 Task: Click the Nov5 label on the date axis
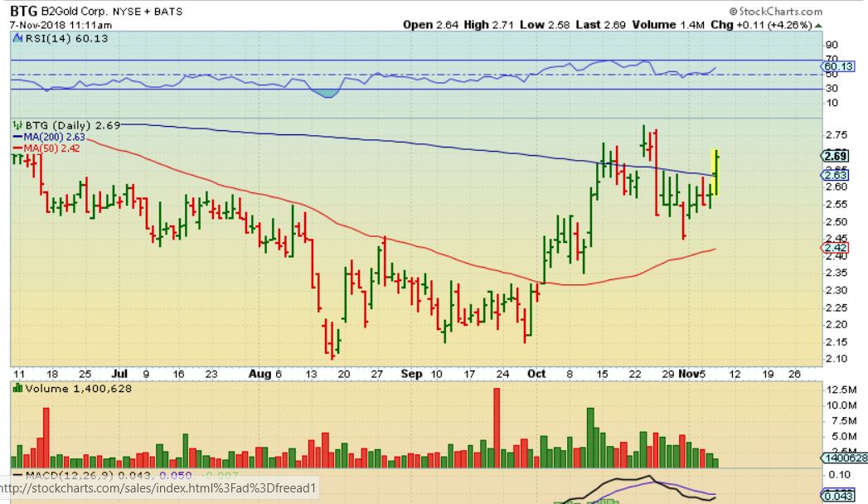tap(692, 374)
